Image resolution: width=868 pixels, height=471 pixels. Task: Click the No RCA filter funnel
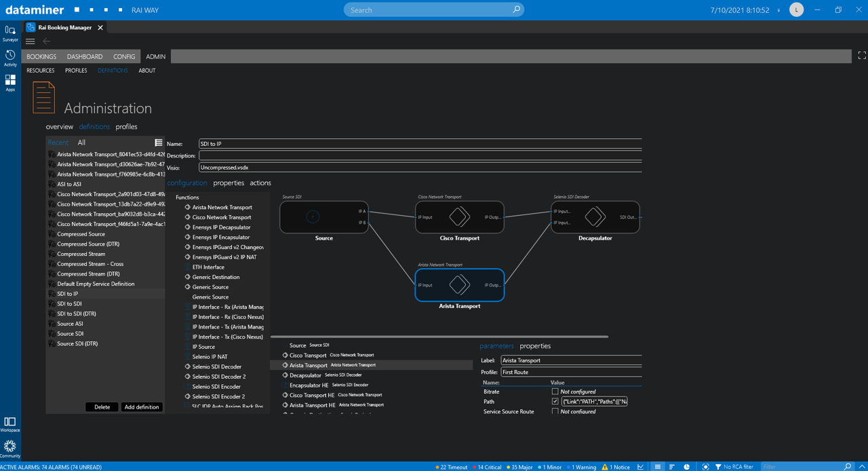(718, 467)
